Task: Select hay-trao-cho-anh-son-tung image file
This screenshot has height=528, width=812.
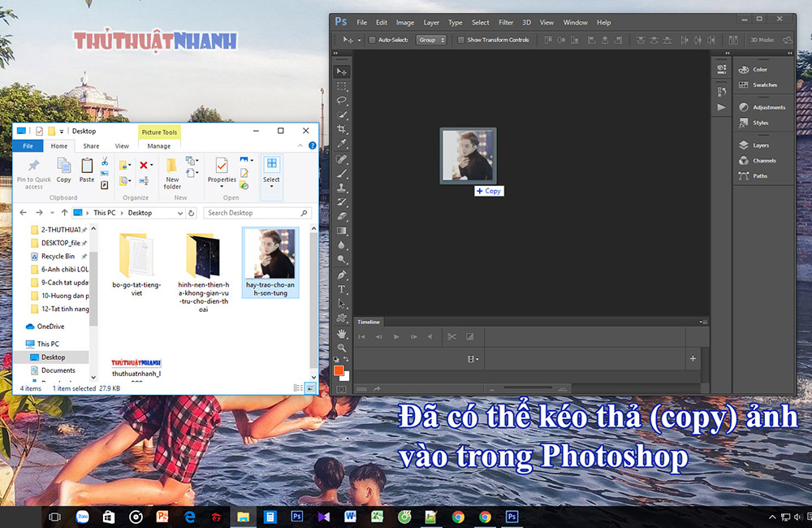Action: pos(270,263)
